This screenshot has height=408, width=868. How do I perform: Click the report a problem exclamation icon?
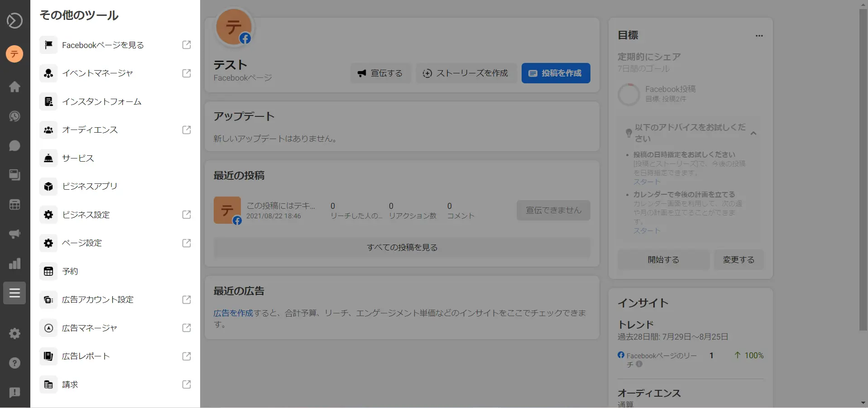[x=14, y=393]
